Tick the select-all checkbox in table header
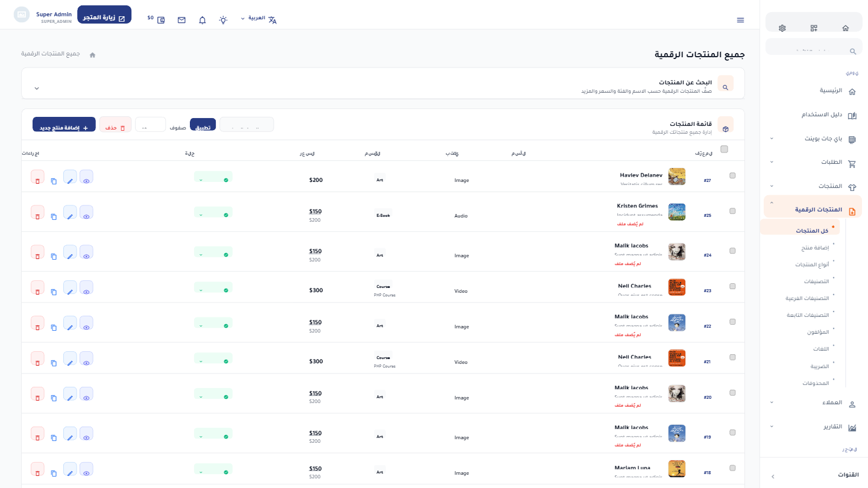Screen dimensions: 868x488 coord(724,149)
